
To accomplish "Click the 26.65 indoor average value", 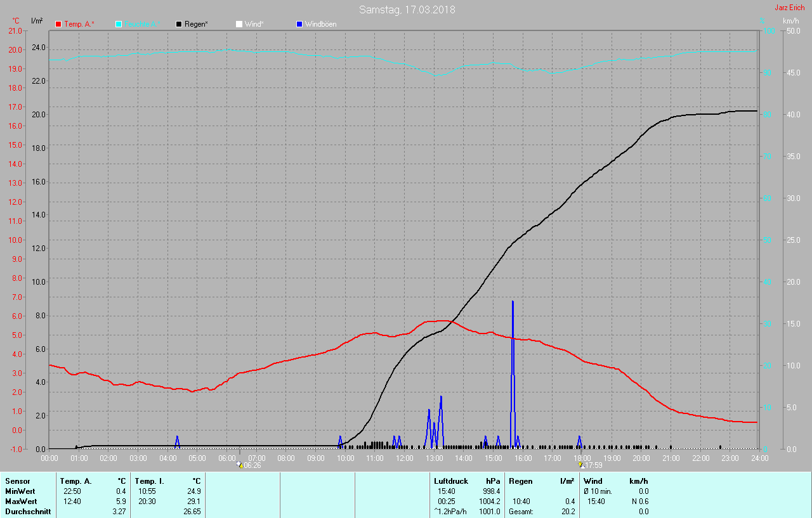I will pyautogui.click(x=192, y=512).
